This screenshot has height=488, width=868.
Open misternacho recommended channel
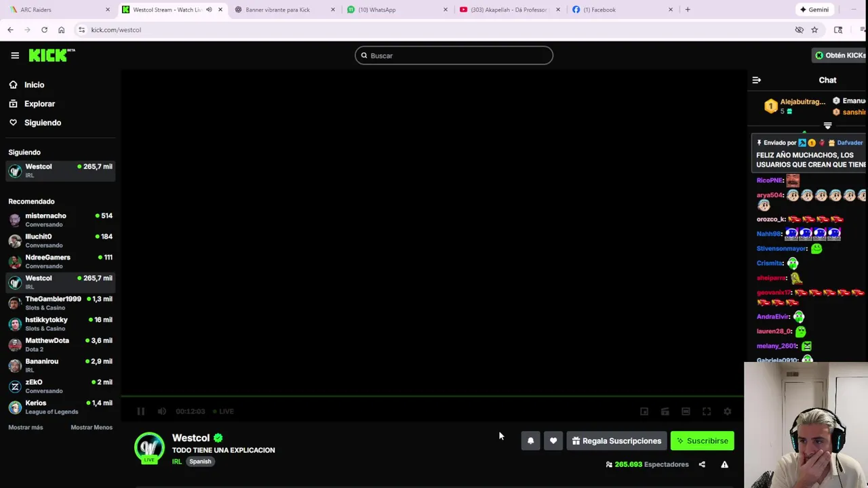pos(60,220)
